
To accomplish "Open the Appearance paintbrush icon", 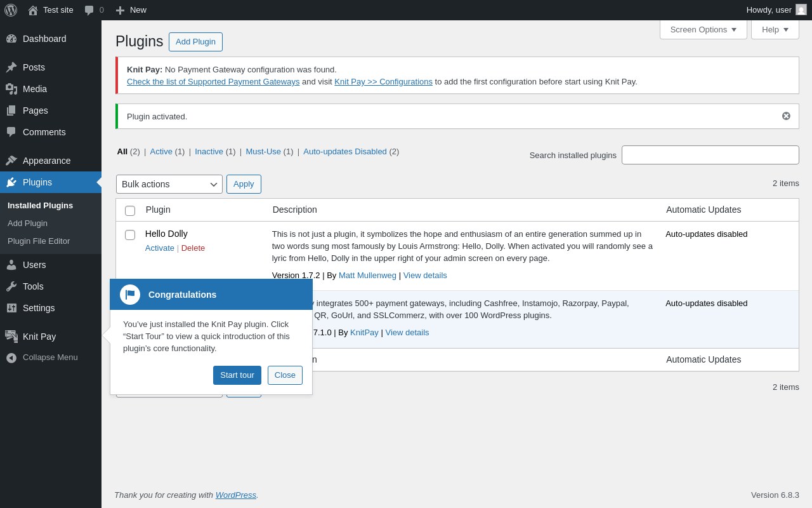I will [x=11, y=161].
